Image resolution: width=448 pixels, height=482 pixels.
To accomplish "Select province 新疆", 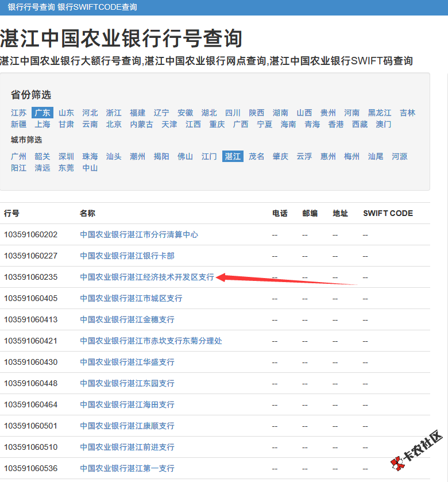I will click(19, 124).
